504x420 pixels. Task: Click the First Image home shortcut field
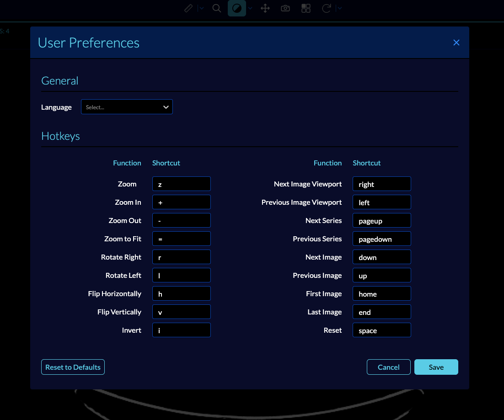click(381, 293)
